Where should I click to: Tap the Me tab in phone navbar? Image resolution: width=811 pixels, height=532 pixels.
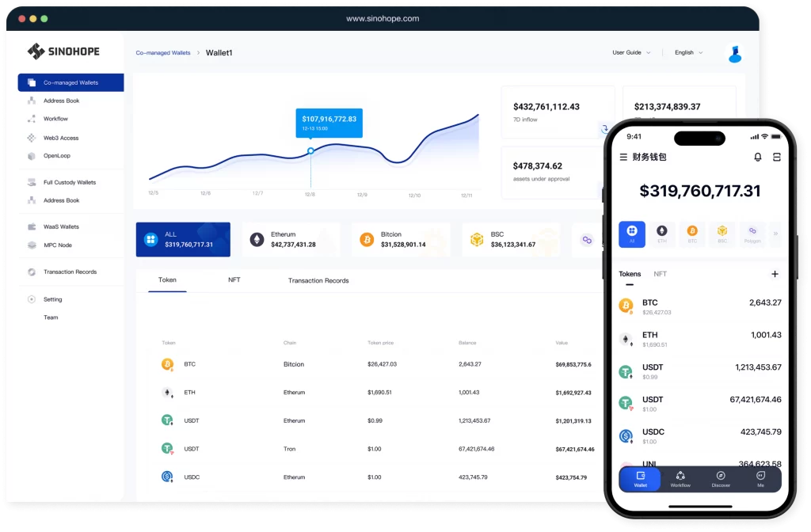(x=760, y=479)
